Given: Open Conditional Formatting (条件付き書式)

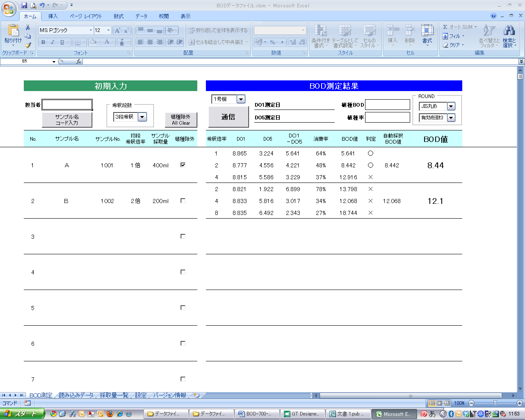Looking at the screenshot, I should pyautogui.click(x=320, y=36).
